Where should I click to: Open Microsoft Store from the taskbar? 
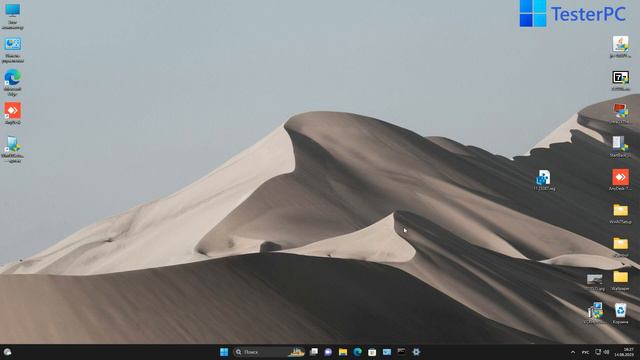point(372,352)
